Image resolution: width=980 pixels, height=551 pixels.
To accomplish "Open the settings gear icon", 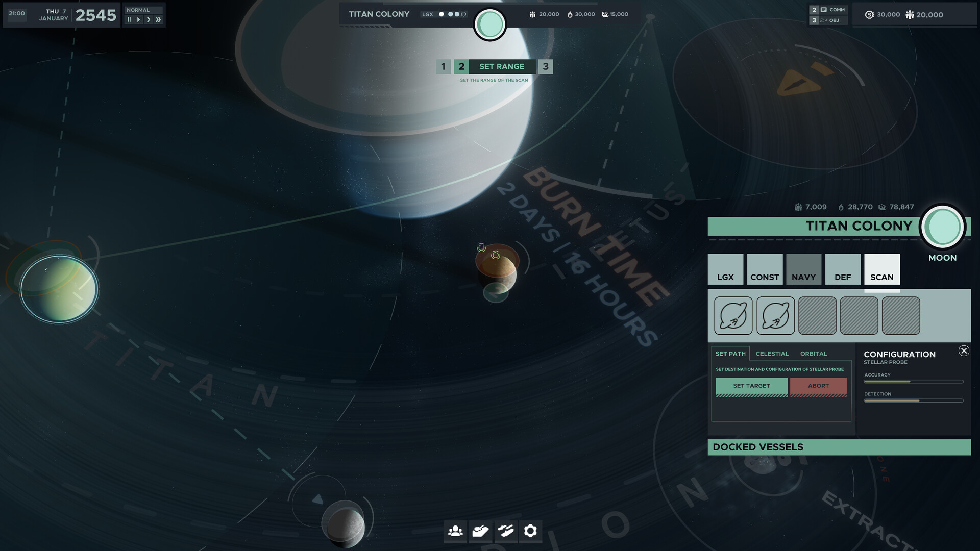I will point(530,531).
